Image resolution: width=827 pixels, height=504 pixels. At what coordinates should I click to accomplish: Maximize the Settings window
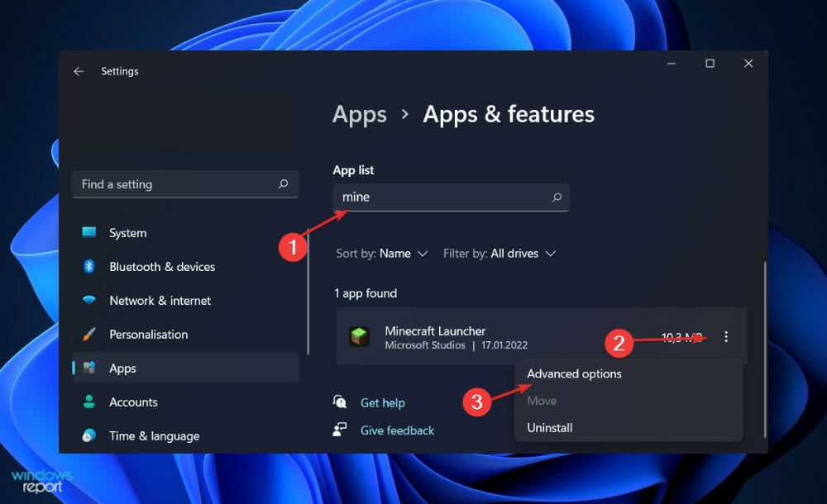(710, 64)
